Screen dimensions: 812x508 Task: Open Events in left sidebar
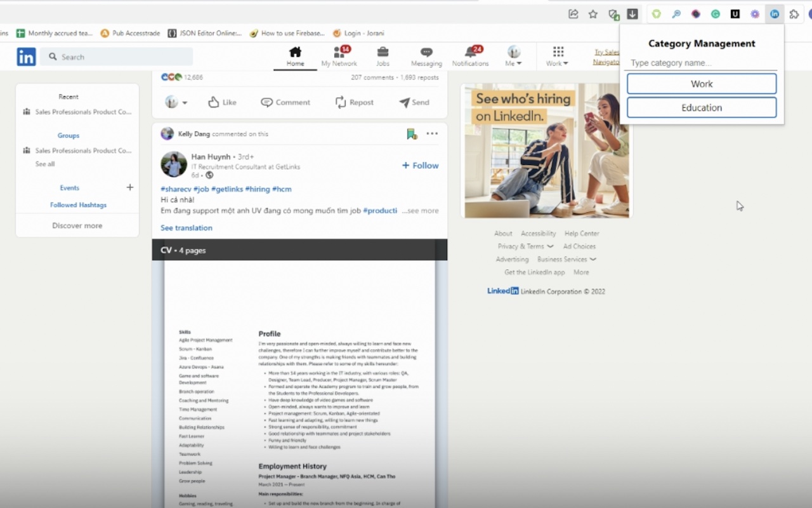pos(70,188)
